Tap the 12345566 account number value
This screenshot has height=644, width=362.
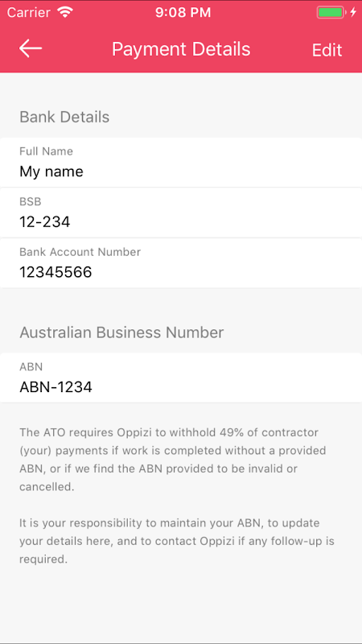[56, 272]
